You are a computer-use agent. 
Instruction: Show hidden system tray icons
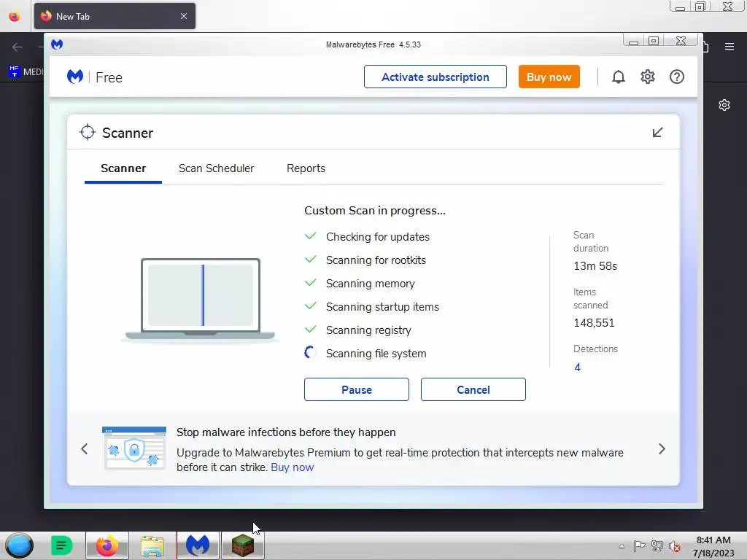[622, 546]
